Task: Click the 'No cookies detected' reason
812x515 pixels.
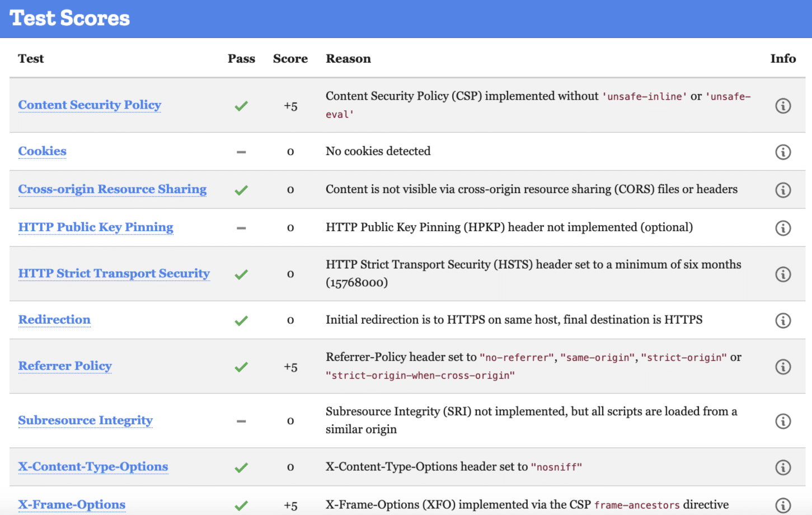Action: [378, 151]
